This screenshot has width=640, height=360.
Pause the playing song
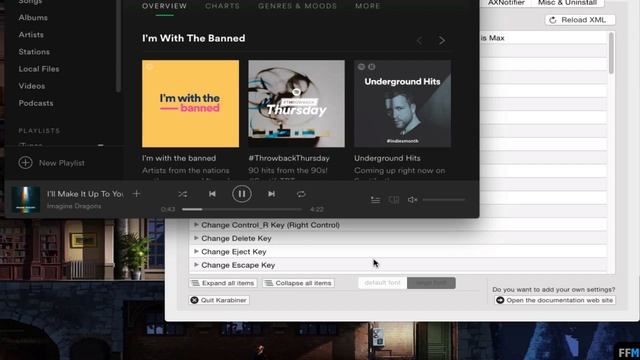pyautogui.click(x=242, y=194)
